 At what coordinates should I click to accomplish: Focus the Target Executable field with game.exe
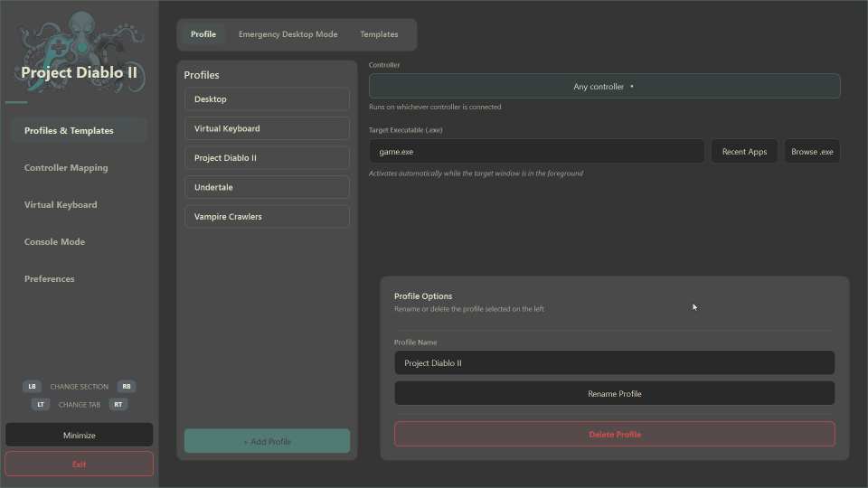[537, 151]
